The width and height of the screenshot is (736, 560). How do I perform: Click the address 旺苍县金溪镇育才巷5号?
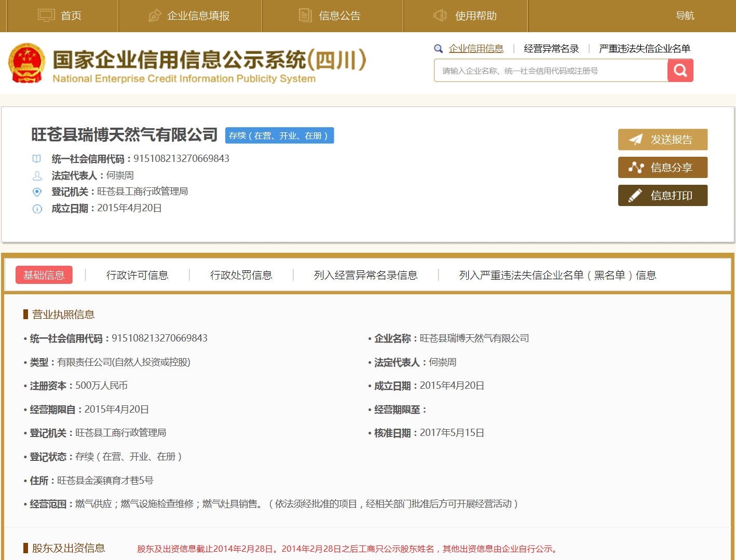(x=105, y=481)
